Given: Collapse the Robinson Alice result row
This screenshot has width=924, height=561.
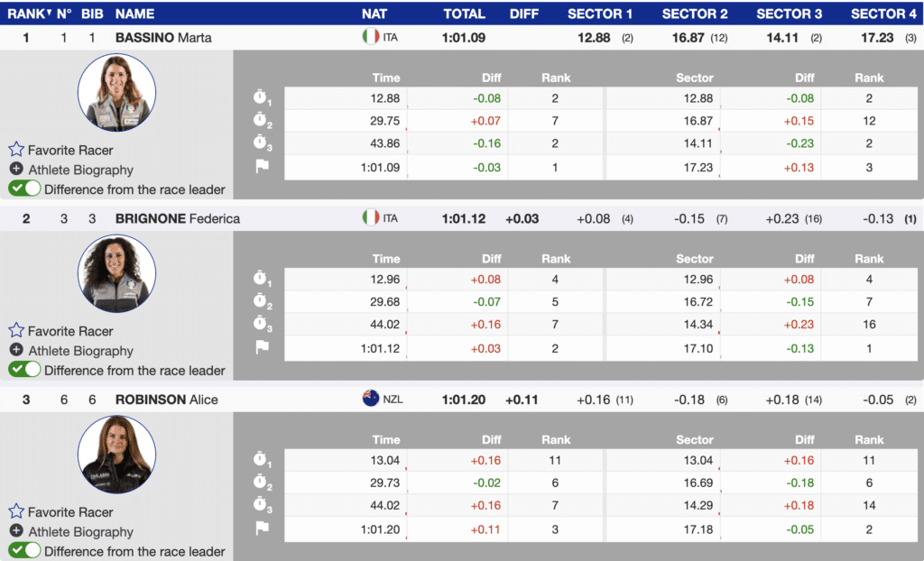Looking at the screenshot, I should pyautogui.click(x=167, y=400).
